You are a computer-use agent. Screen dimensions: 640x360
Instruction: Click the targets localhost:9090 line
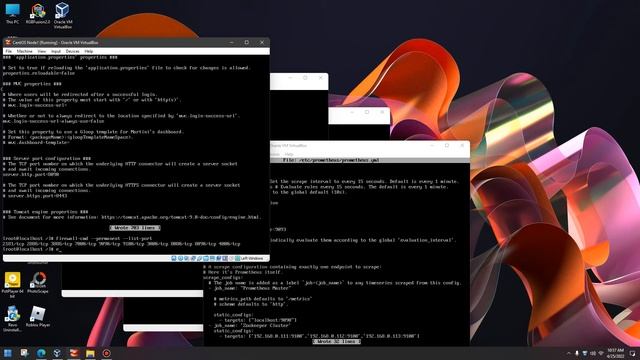258,320
